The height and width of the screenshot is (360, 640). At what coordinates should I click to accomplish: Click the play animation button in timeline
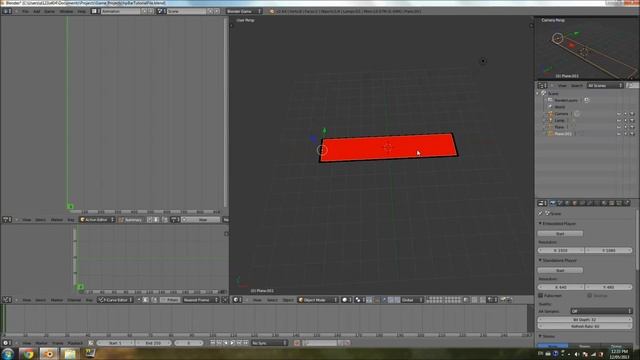tap(233, 343)
